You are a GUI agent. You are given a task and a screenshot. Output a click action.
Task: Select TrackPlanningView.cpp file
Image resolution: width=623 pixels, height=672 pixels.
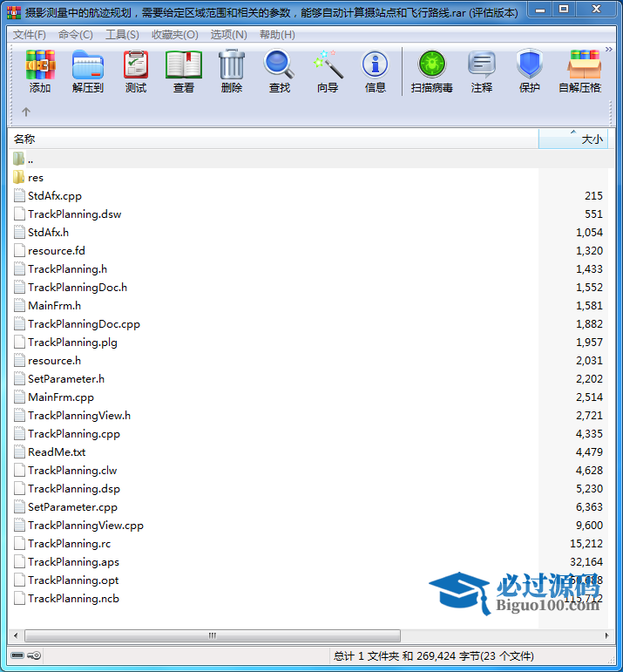85,526
